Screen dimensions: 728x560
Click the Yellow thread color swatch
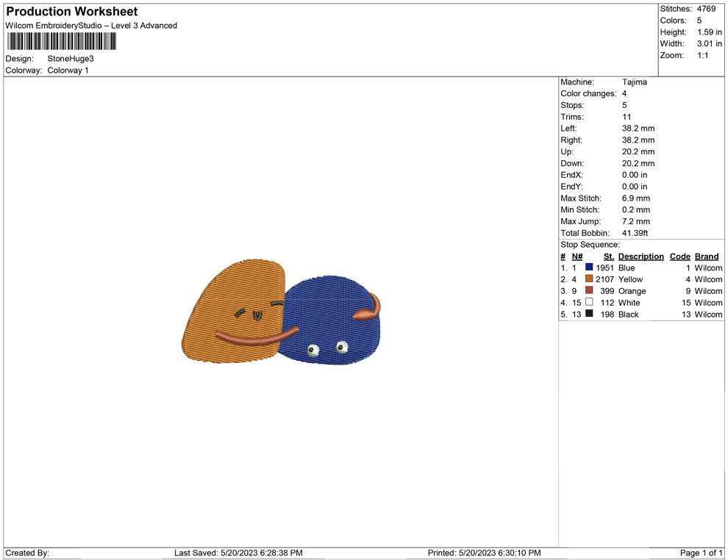coord(589,279)
